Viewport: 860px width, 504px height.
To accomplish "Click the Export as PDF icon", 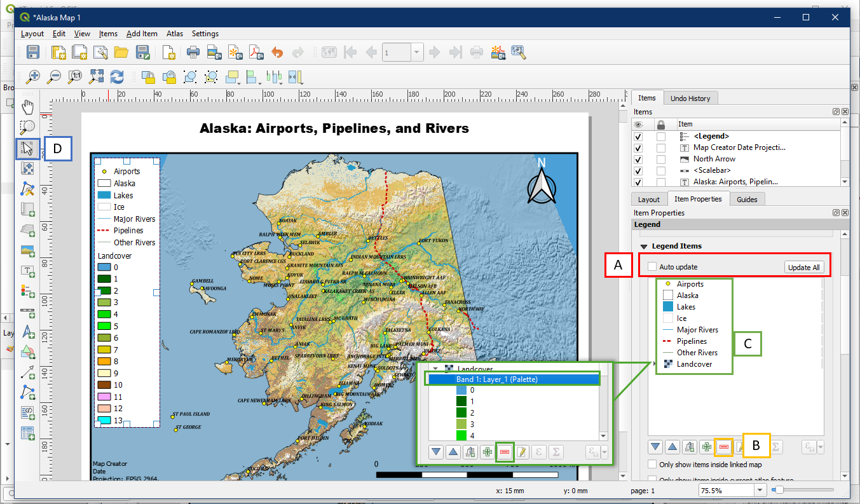I will [256, 52].
